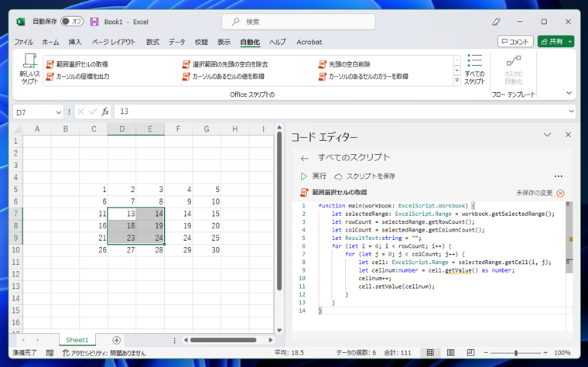Click the Excel app icon in title bar
The height and width of the screenshot is (367, 588).
pyautogui.click(x=21, y=22)
